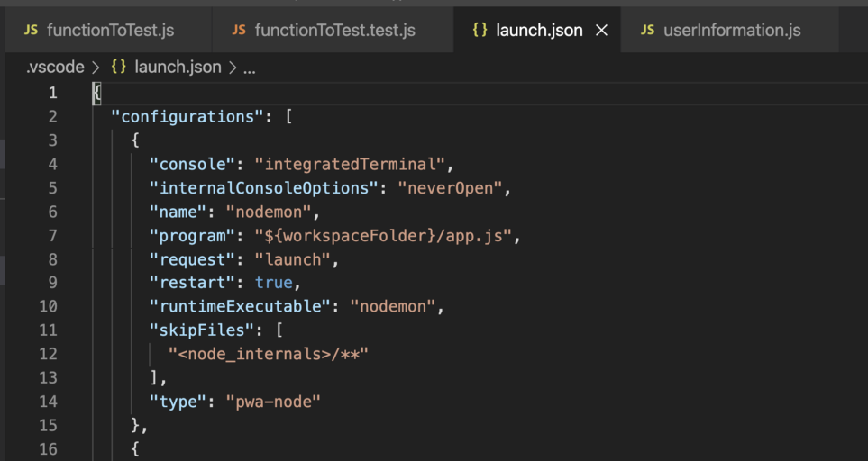The height and width of the screenshot is (461, 868).
Task: Place cursor on "<node_internals>/**" entry
Action: pyautogui.click(x=269, y=354)
